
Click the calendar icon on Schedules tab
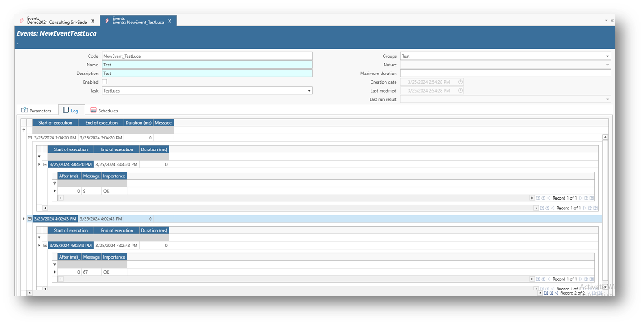[94, 111]
